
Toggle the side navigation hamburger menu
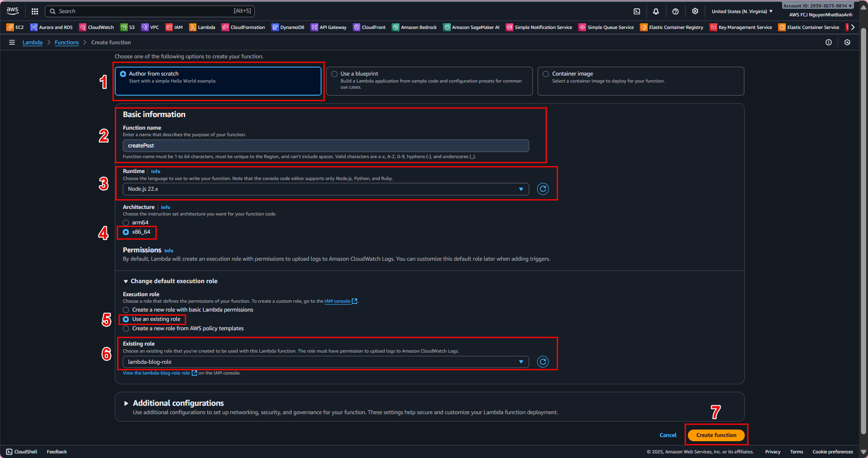click(12, 42)
